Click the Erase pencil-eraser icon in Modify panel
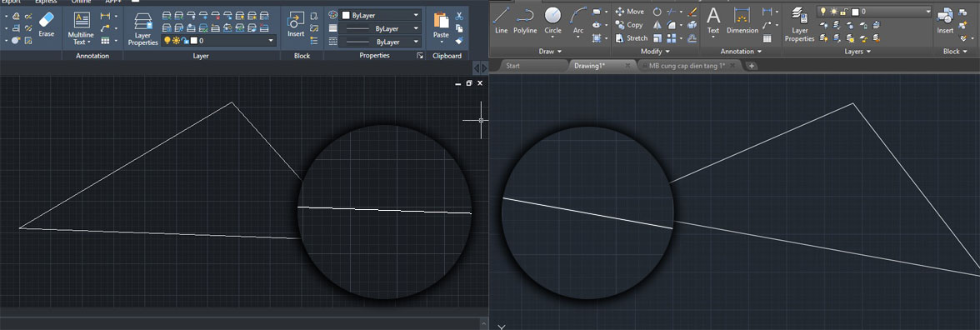Viewport: 980px width, 330px height. click(692, 12)
